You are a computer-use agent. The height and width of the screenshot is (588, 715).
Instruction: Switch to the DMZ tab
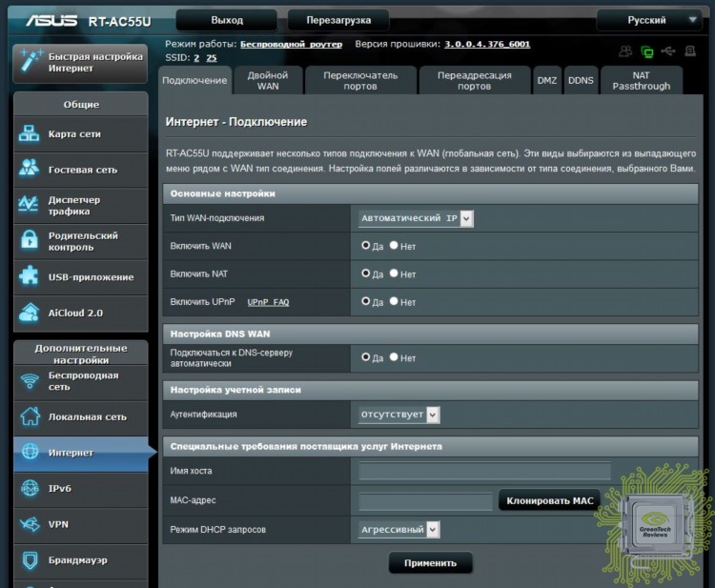pos(547,81)
